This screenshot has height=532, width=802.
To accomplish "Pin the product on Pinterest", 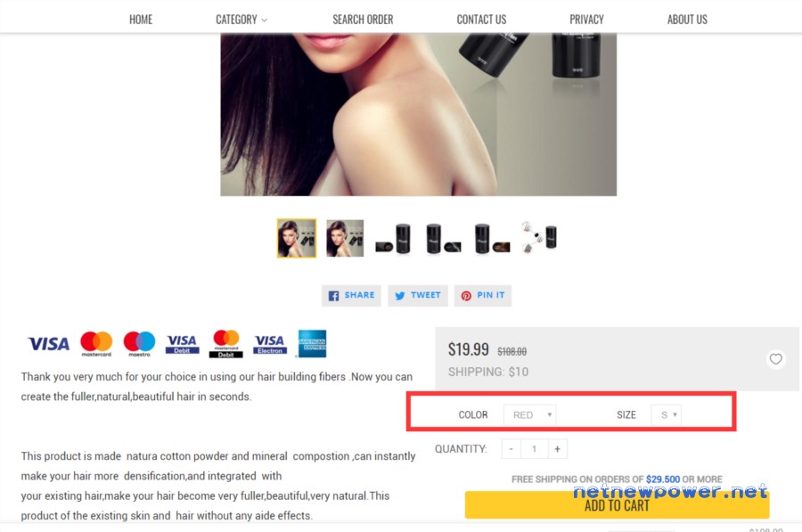I will tap(482, 296).
